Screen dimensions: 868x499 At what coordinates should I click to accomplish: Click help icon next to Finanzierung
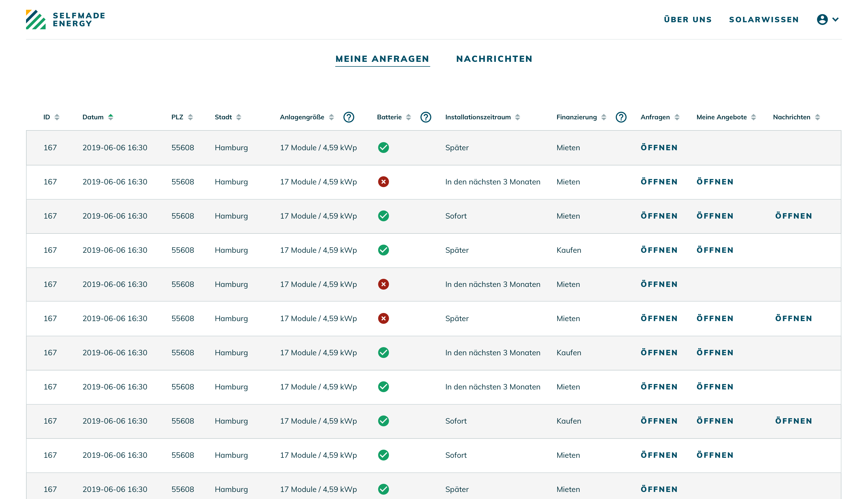point(621,117)
